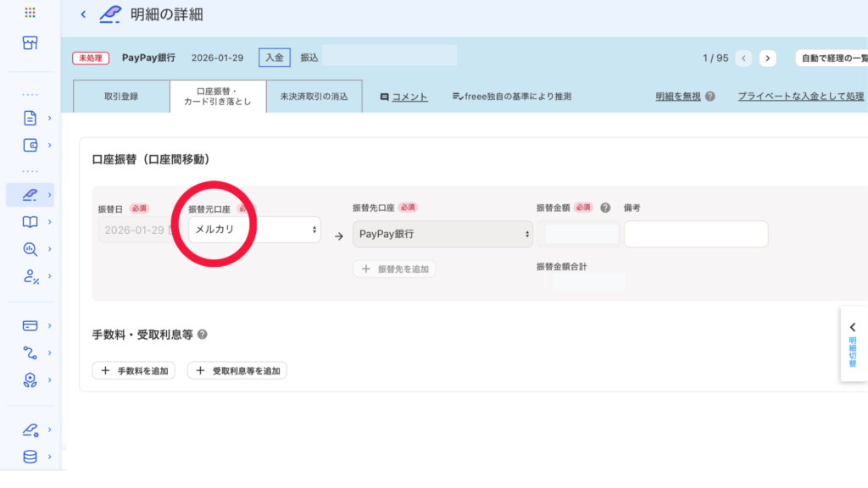Image resolution: width=868 pixels, height=488 pixels.
Task: Click the プライベートな入金として処理 link
Action: coord(800,97)
